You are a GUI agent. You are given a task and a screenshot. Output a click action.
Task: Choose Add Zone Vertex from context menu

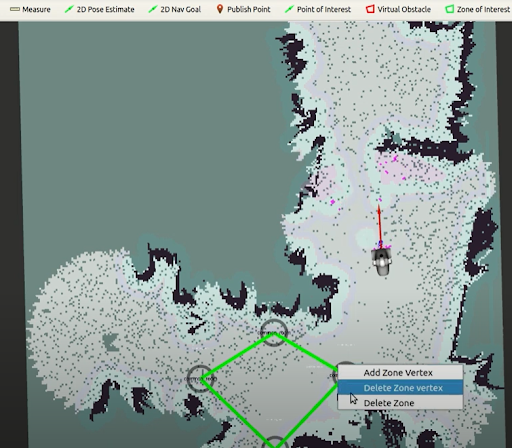[x=400, y=373]
